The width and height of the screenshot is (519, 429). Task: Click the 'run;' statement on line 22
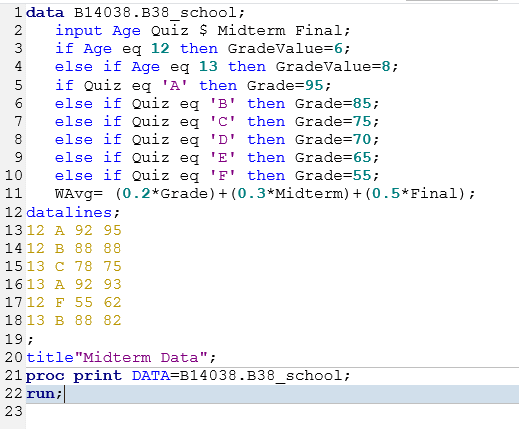44,394
